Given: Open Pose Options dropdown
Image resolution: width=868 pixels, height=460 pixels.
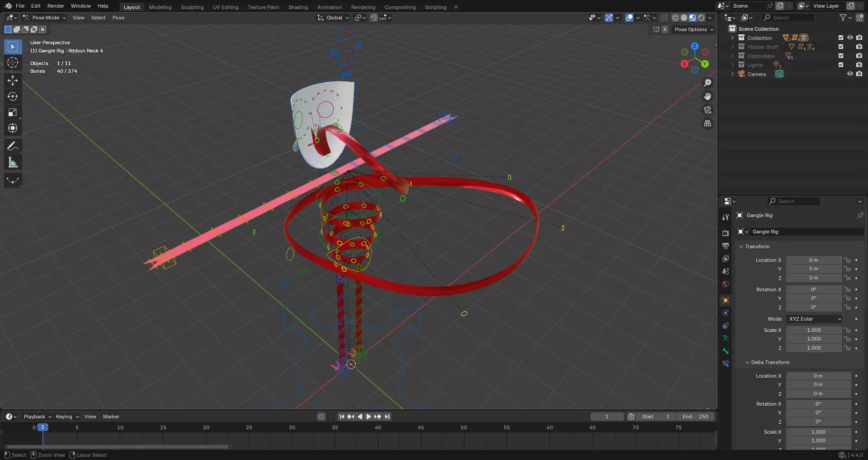Looking at the screenshot, I should 693,29.
